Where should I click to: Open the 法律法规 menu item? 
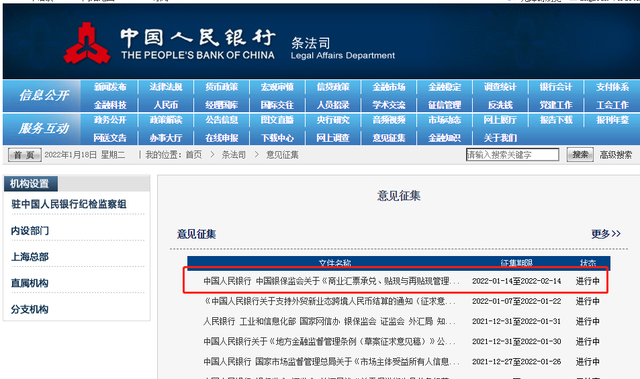coord(166,87)
